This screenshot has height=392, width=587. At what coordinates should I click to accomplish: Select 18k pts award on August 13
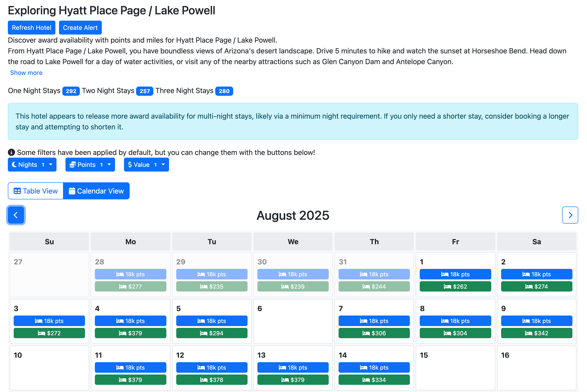tap(293, 368)
